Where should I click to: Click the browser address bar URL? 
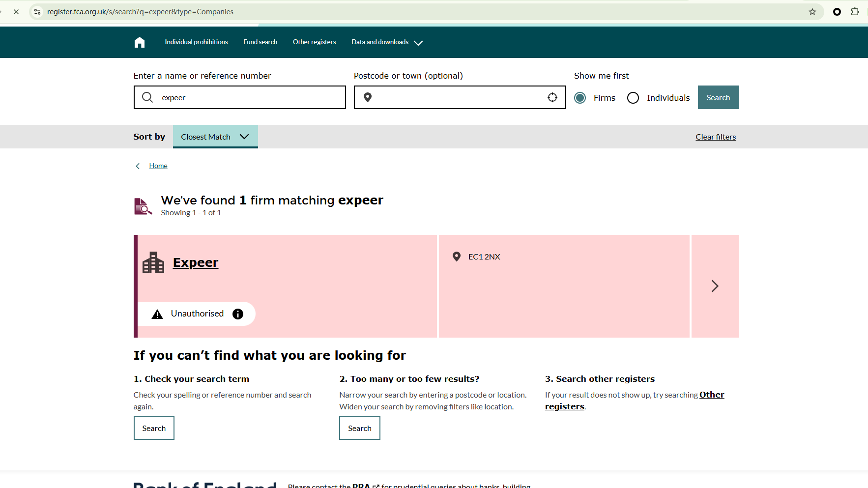click(140, 12)
